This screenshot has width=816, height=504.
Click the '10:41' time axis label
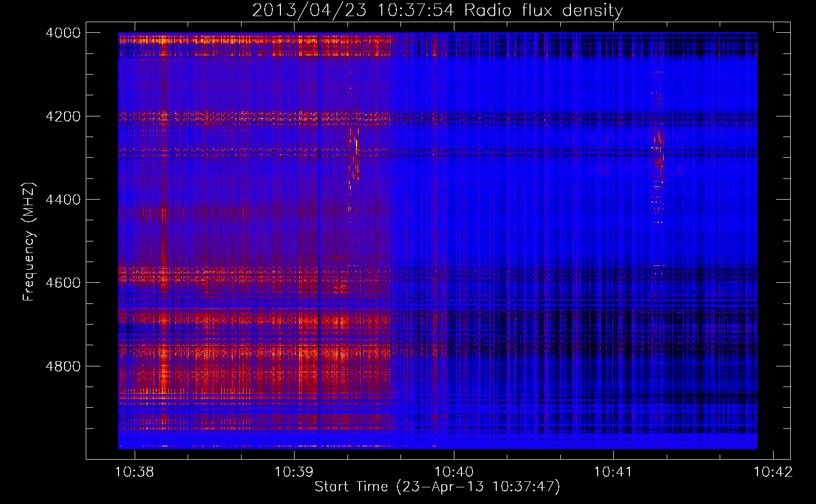(x=613, y=472)
